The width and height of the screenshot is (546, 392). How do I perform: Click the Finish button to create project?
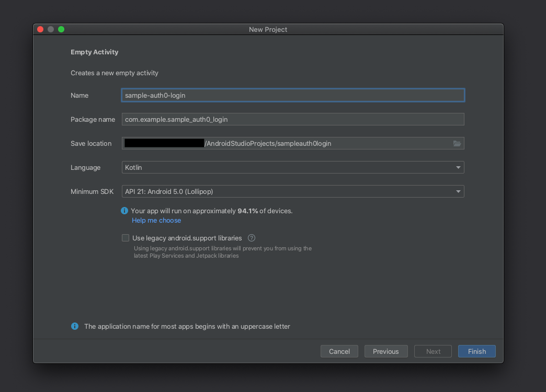pyautogui.click(x=476, y=351)
